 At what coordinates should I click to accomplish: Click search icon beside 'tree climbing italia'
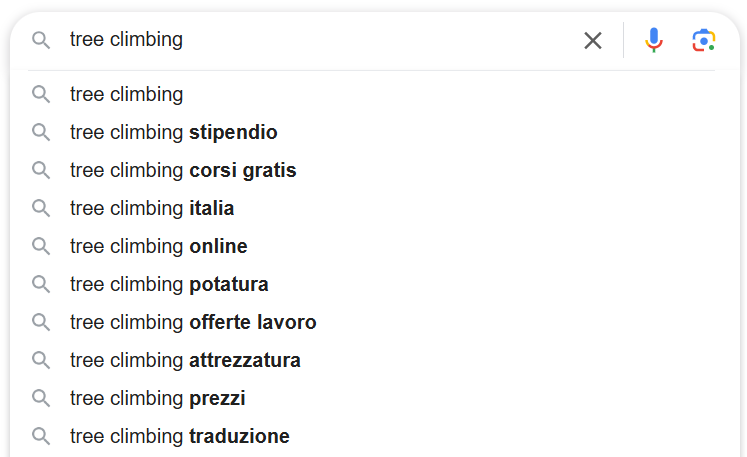(x=41, y=208)
